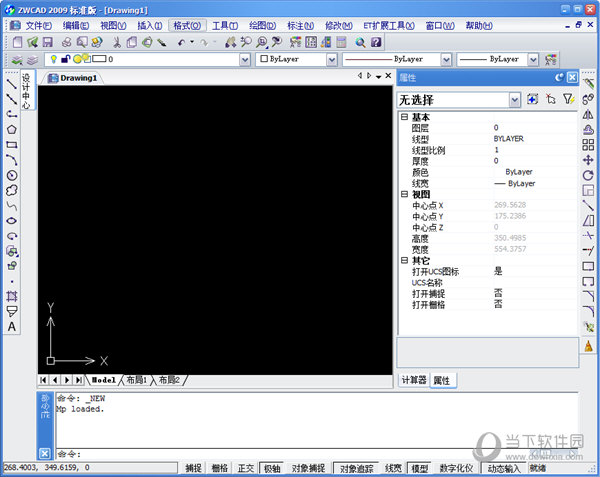This screenshot has width=600, height=477.
Task: Select the Circle draw tool
Action: point(11,175)
